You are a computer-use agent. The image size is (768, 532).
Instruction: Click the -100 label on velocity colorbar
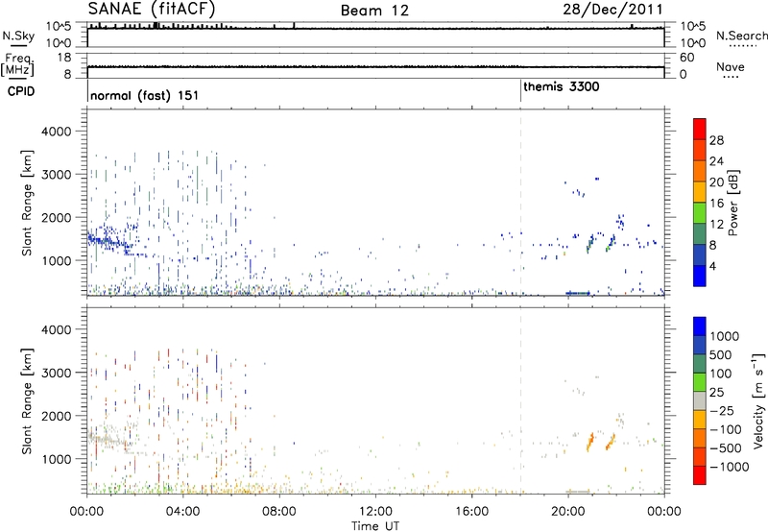pyautogui.click(x=726, y=429)
